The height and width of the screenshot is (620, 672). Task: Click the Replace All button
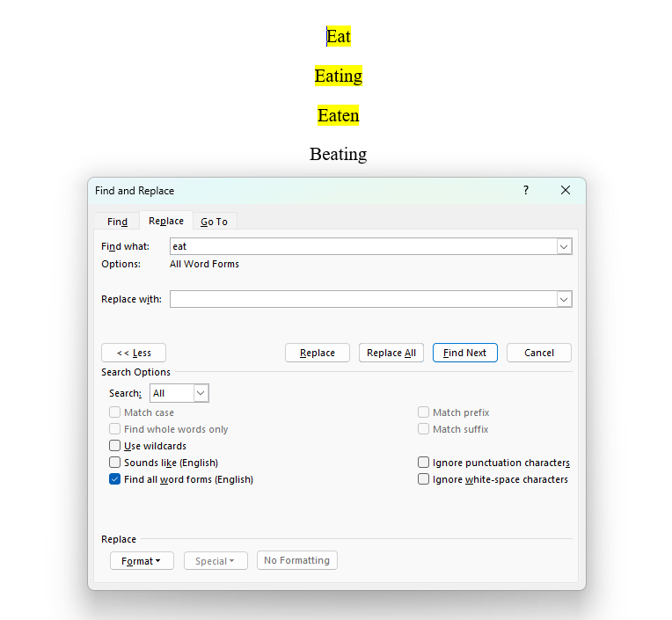pyautogui.click(x=391, y=353)
